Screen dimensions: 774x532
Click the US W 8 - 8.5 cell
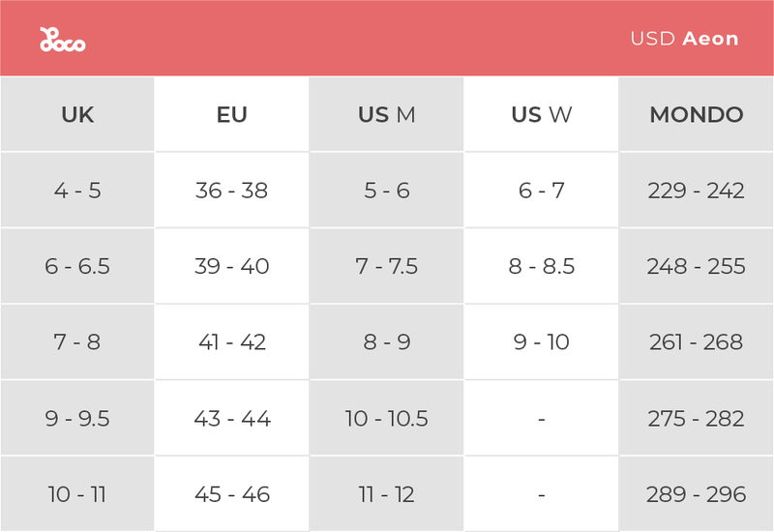[542, 266]
